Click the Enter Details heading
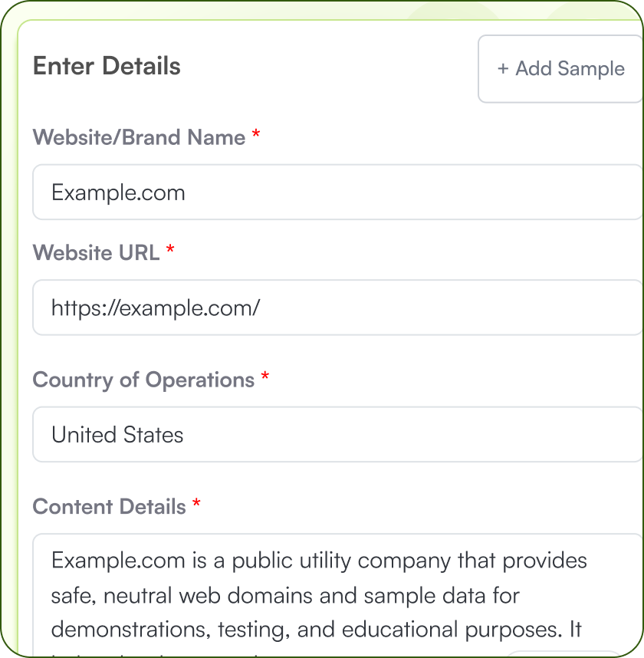 click(x=107, y=66)
